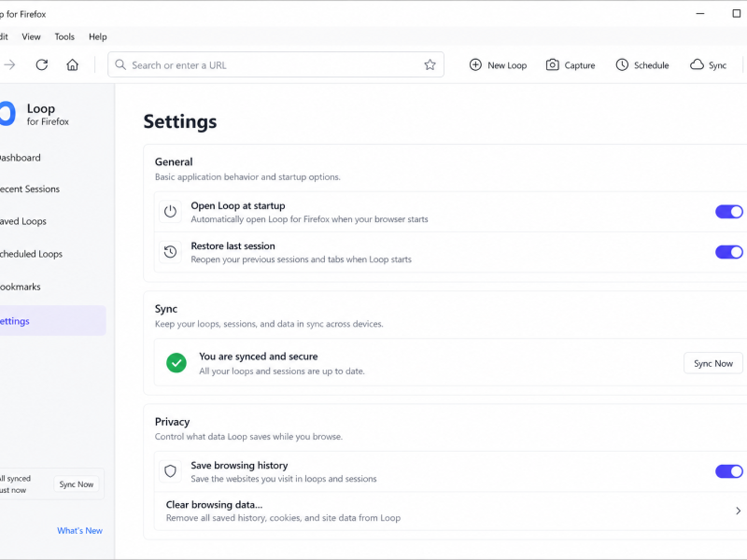Focus the Search or enter a URL field
747x560 pixels.
click(x=275, y=64)
